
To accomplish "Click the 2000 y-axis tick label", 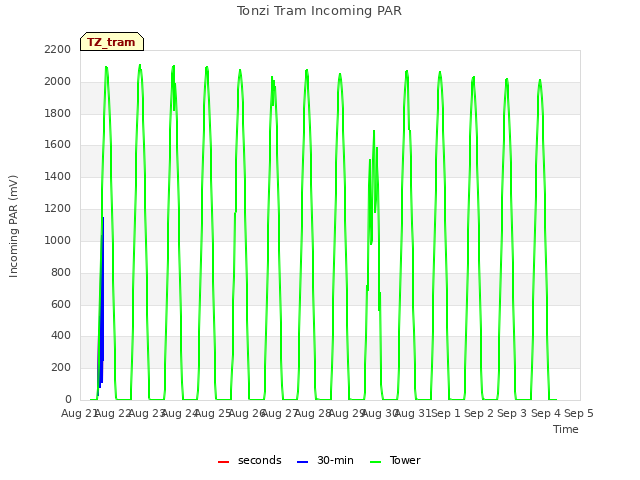I will click(58, 81).
